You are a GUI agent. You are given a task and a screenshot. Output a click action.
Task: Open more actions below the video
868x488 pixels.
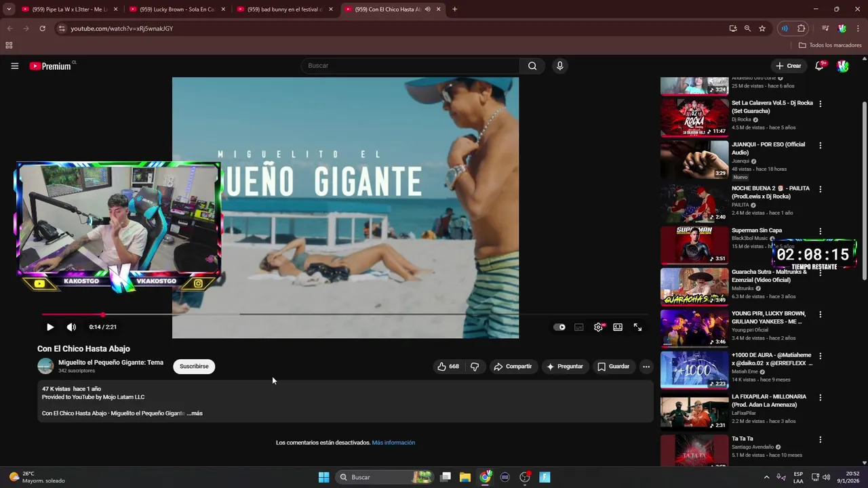point(646,366)
